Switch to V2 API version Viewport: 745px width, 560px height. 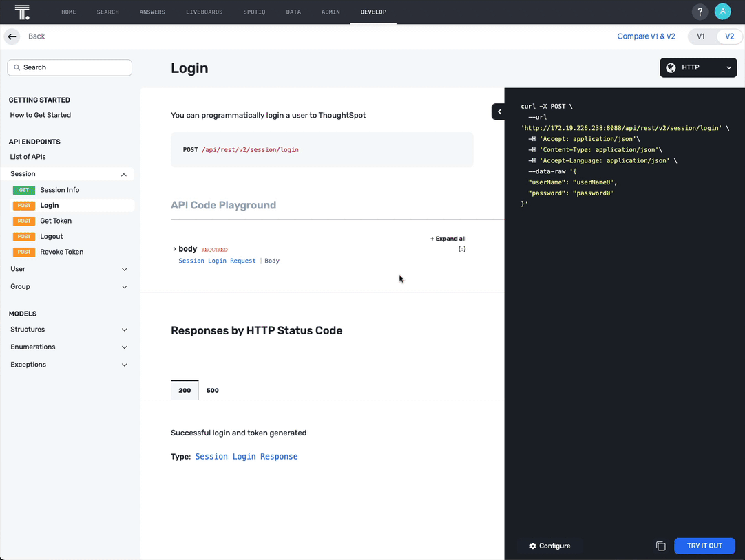point(729,36)
